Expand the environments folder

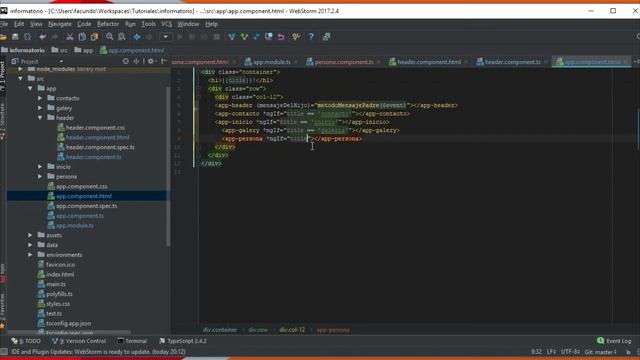click(30, 255)
